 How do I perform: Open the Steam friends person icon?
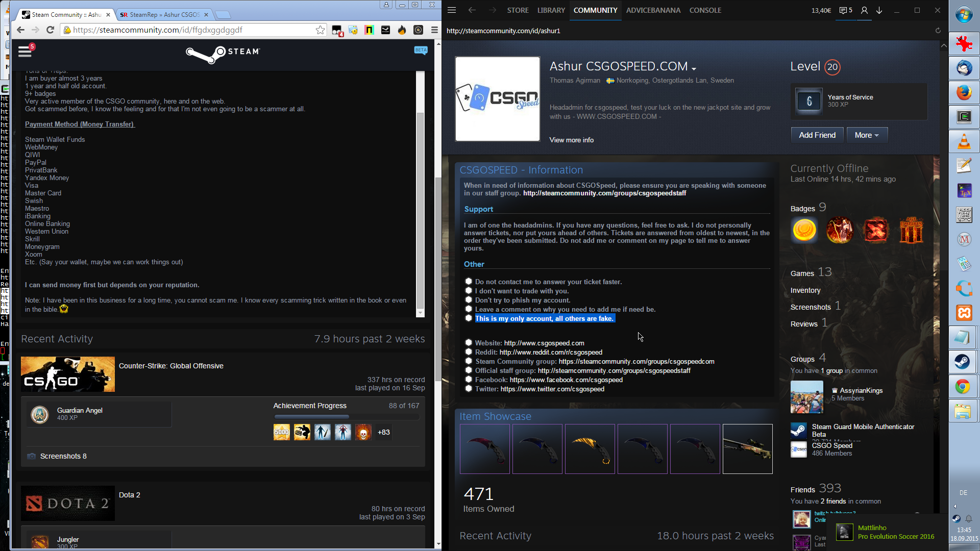click(x=864, y=10)
